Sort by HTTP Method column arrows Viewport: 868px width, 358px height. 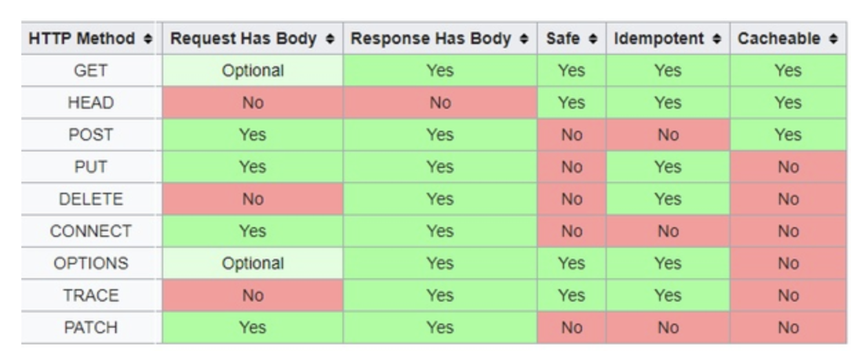point(148,39)
